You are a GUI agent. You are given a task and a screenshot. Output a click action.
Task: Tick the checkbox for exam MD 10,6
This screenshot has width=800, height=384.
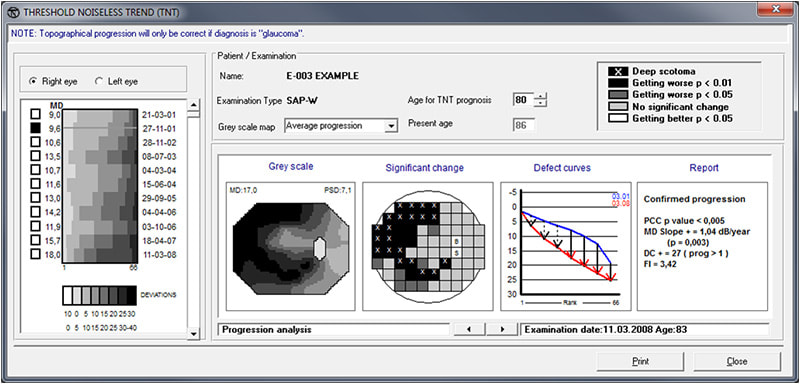[36, 141]
